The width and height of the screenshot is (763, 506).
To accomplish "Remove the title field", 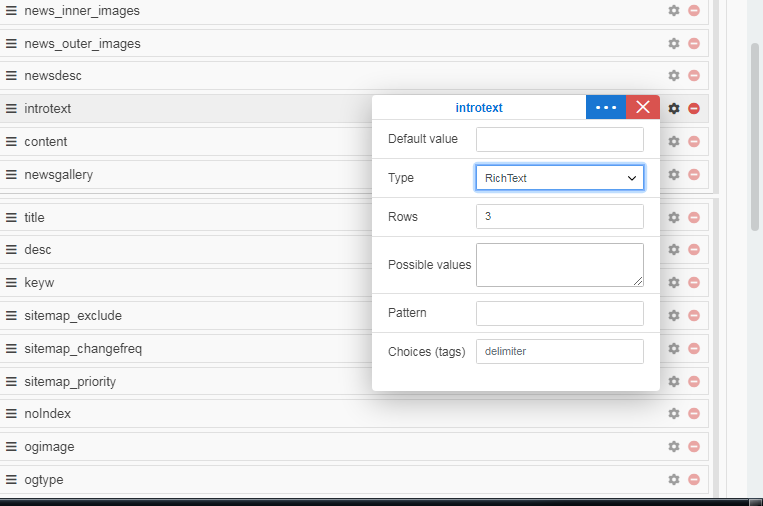I will click(x=694, y=217).
